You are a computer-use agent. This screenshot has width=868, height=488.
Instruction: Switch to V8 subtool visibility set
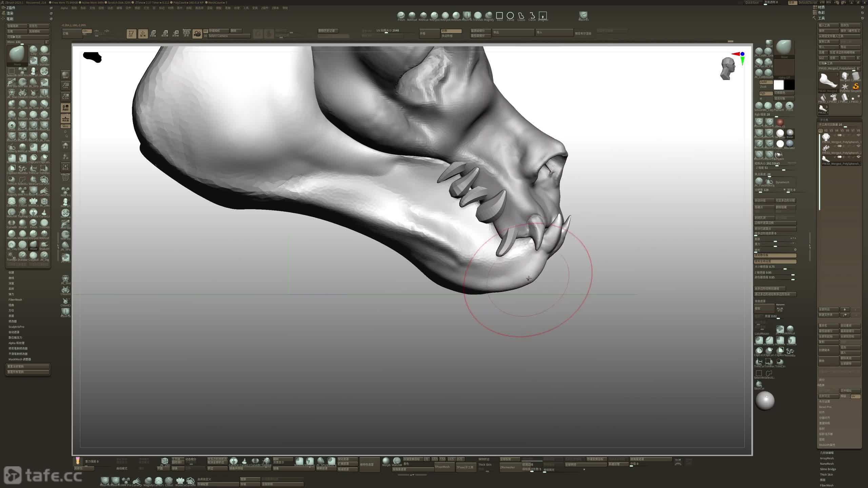[858, 130]
